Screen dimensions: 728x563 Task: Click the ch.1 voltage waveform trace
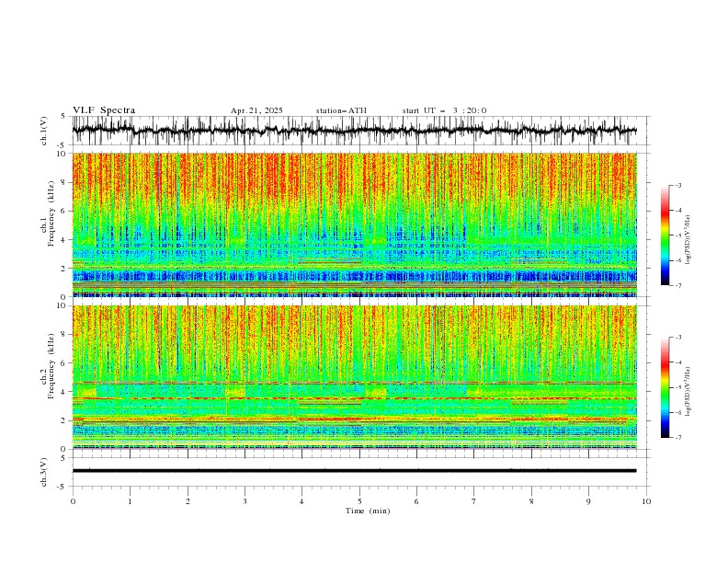[354, 131]
